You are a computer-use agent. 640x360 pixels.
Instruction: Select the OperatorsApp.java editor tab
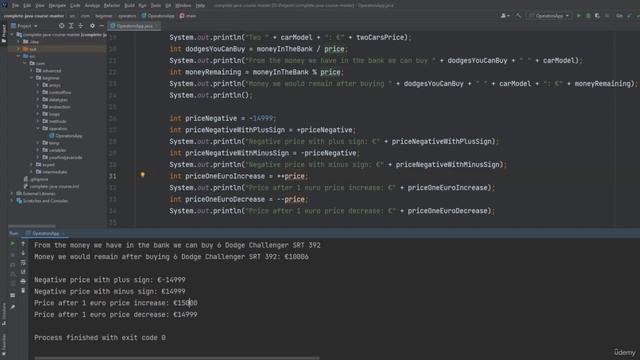pos(134,26)
